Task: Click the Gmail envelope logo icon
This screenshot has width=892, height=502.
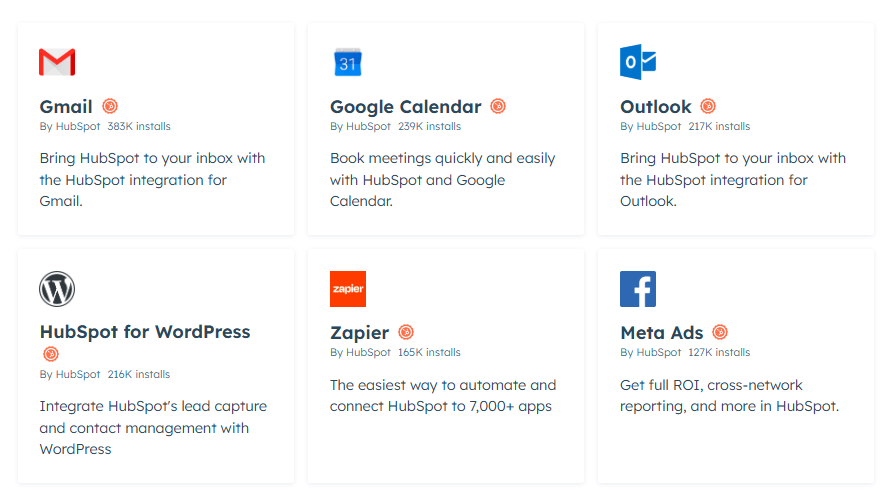Action: pos(57,62)
